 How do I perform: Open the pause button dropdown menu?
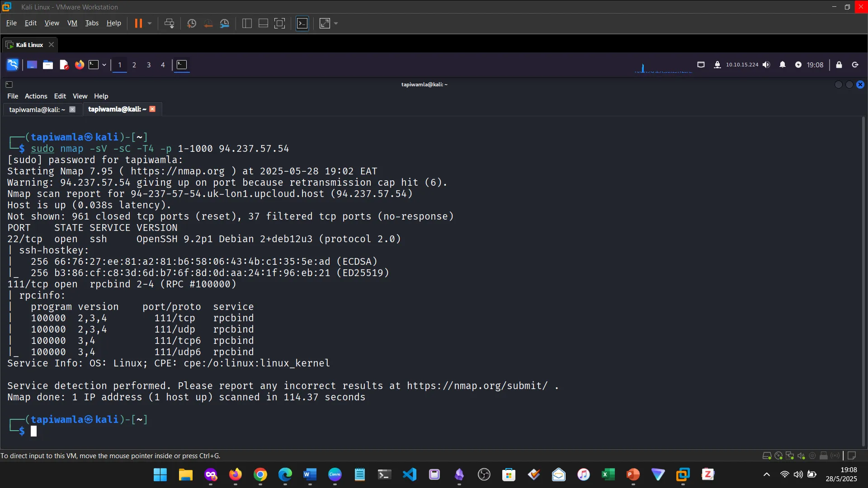(149, 23)
